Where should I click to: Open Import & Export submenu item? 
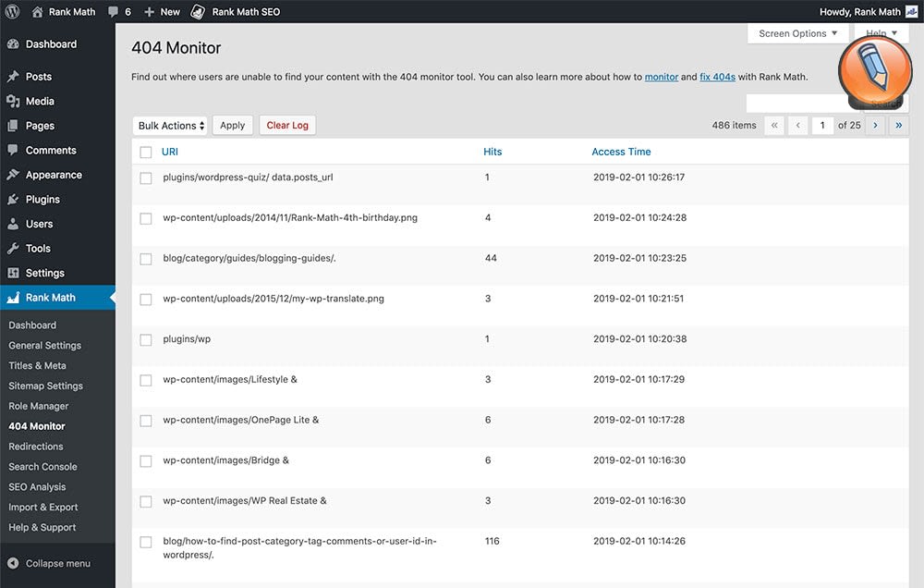pos(43,508)
